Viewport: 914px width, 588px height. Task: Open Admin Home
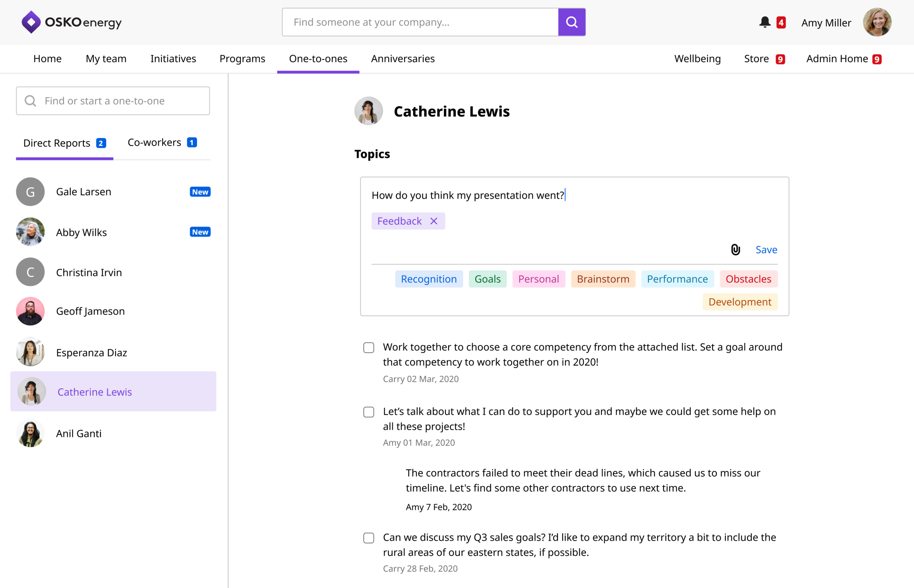tap(843, 59)
